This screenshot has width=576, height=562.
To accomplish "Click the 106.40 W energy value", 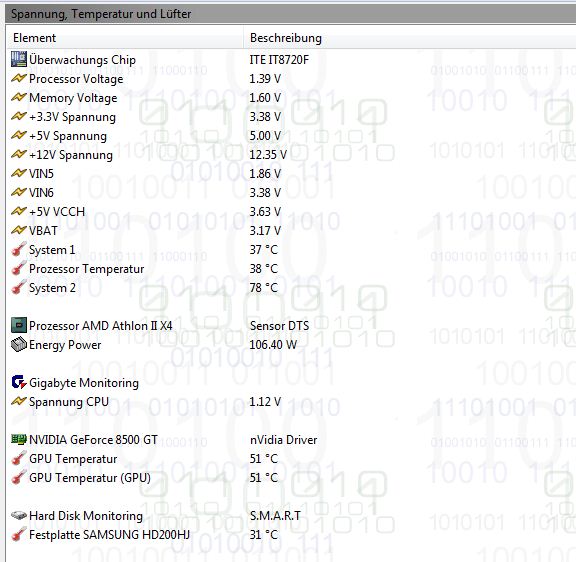I will tap(273, 344).
